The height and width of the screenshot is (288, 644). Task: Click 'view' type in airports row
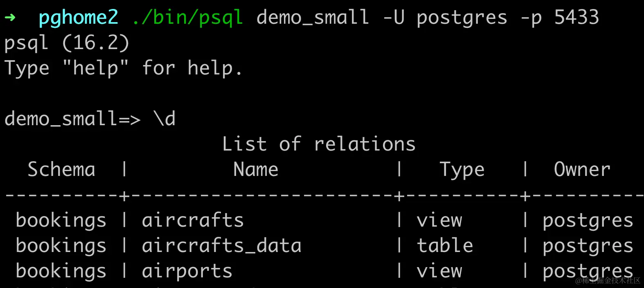pos(439,271)
